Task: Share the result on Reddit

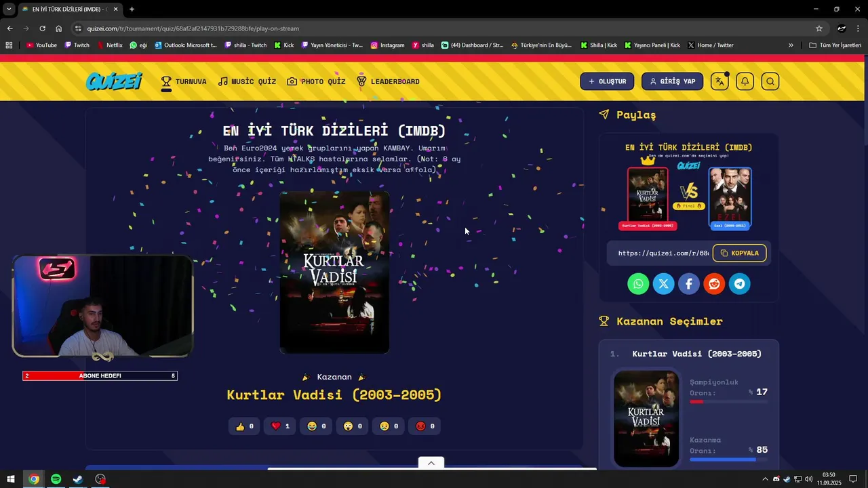Action: pyautogui.click(x=714, y=284)
